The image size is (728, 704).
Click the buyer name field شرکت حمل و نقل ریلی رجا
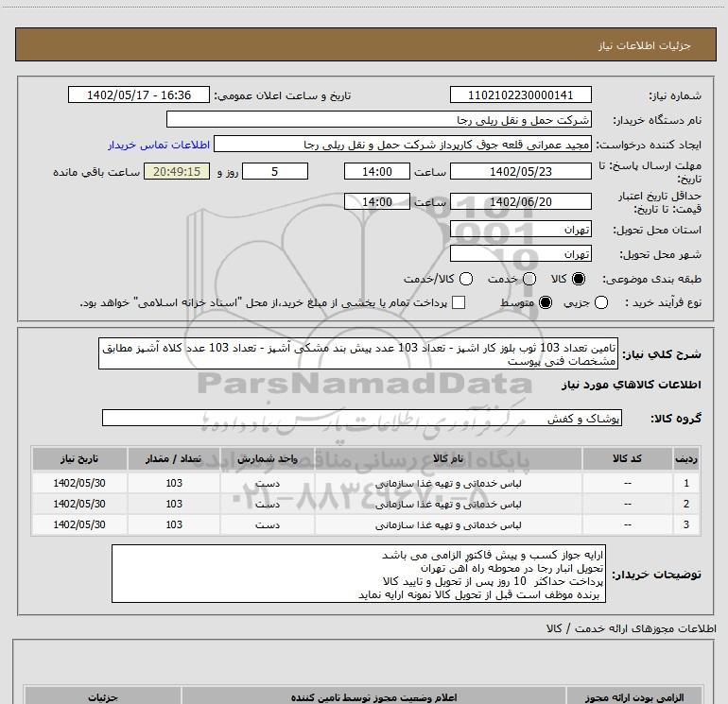379,119
